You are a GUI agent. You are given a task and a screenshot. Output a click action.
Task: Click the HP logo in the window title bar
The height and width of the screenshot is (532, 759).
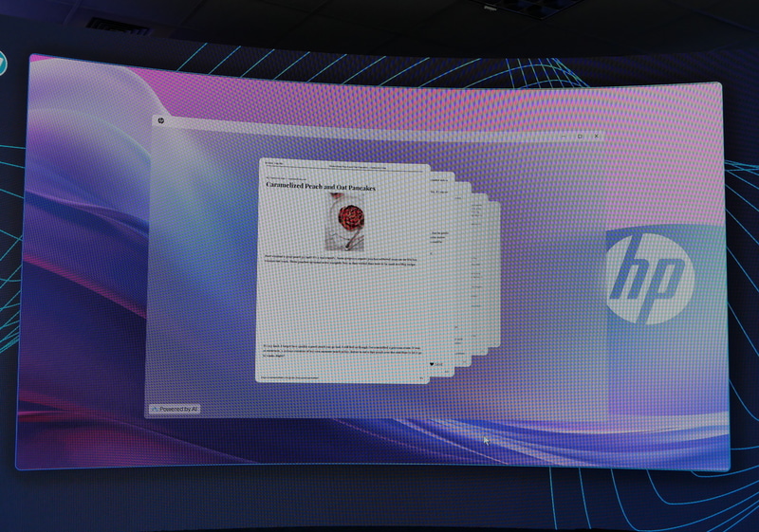point(160,120)
